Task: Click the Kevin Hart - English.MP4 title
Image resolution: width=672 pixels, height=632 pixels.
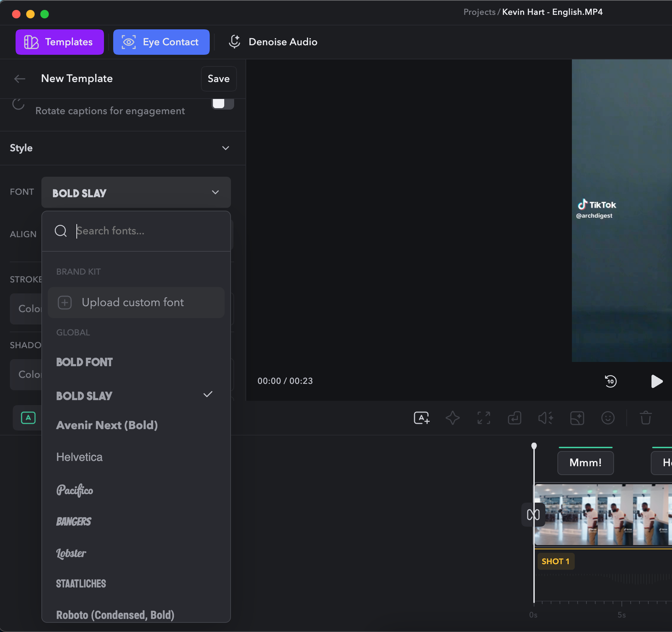Action: click(552, 12)
